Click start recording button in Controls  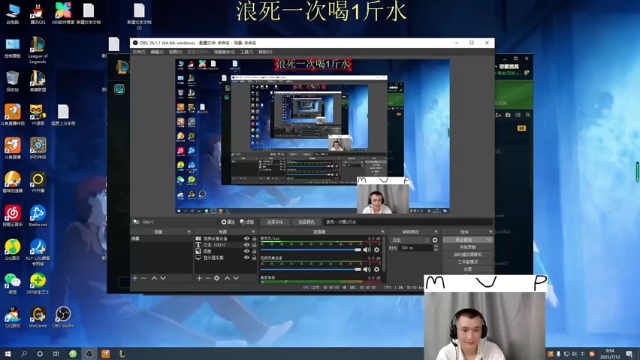click(x=468, y=247)
